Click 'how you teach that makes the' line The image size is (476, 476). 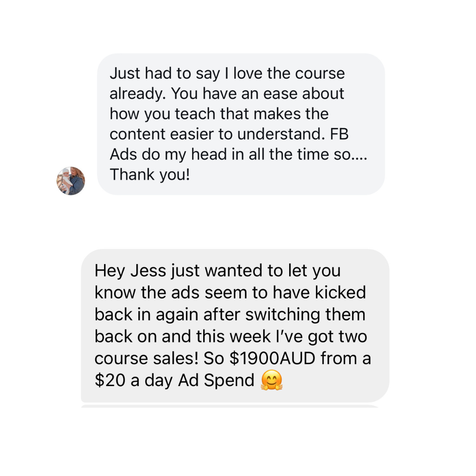(219, 114)
